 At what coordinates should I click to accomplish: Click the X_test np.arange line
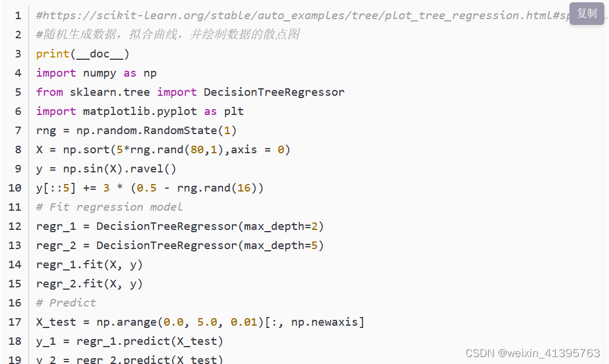coord(200,322)
